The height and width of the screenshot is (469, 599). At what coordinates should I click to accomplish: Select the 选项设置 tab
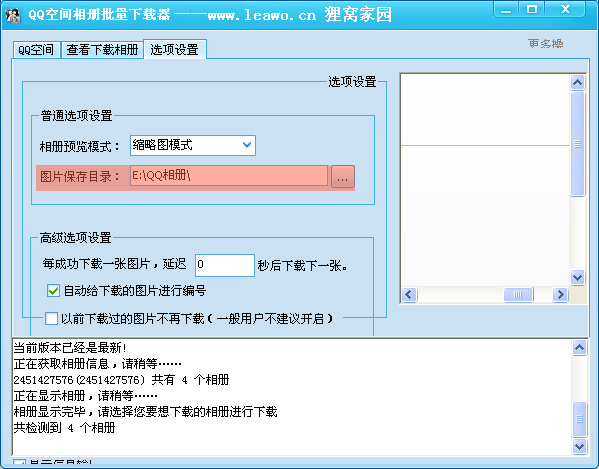[x=175, y=49]
